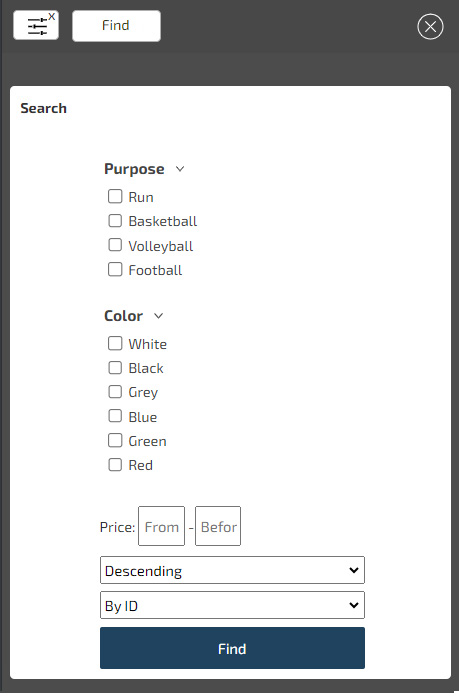459x697 pixels.
Task: Collapse the Purpose section chevron
Action: tap(180, 169)
